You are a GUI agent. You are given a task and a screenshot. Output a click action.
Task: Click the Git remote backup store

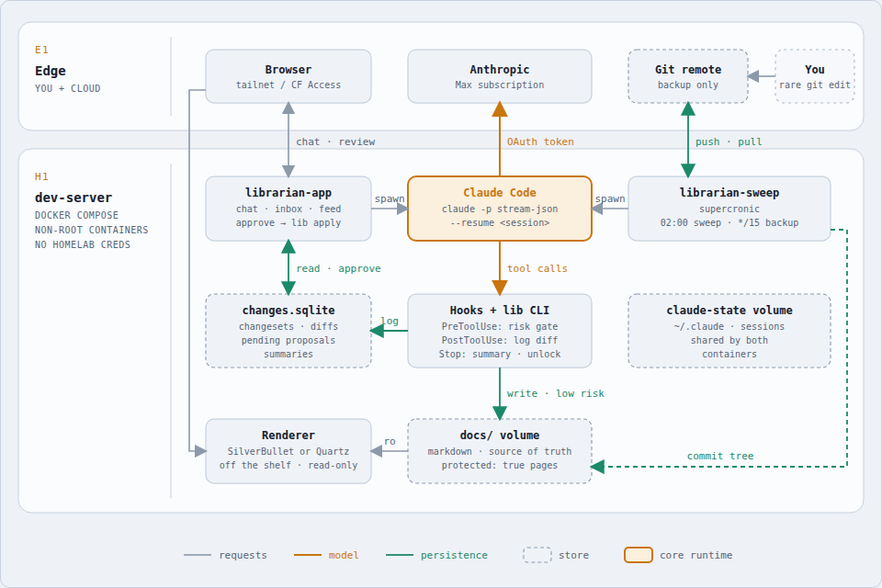[x=688, y=76]
